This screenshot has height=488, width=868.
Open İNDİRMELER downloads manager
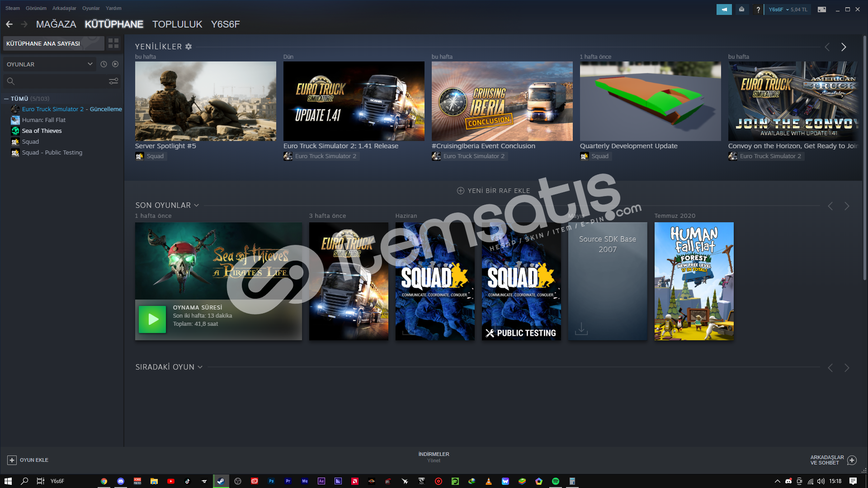434,457
